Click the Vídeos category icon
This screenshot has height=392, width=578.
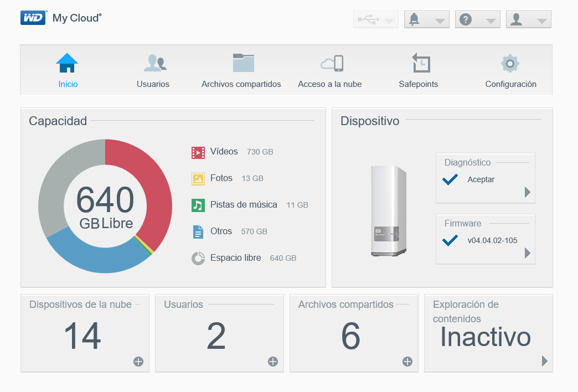click(198, 152)
